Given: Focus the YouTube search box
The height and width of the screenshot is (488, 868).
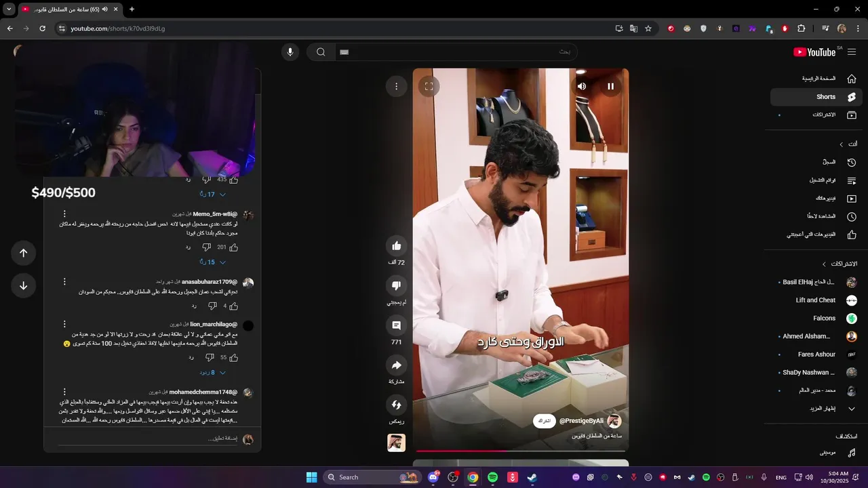Looking at the screenshot, I should (456, 52).
